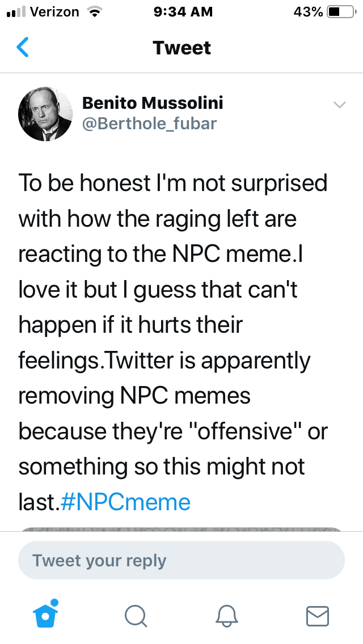This screenshot has width=363, height=644.
Task: Open the Messages envelope tab
Action: [317, 616]
